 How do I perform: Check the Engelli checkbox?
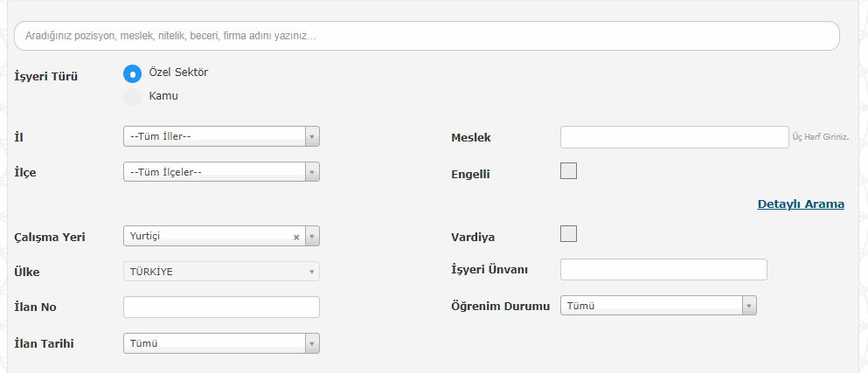(x=568, y=171)
